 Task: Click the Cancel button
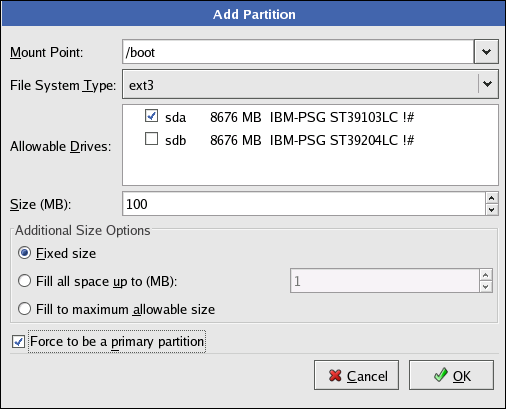point(356,375)
